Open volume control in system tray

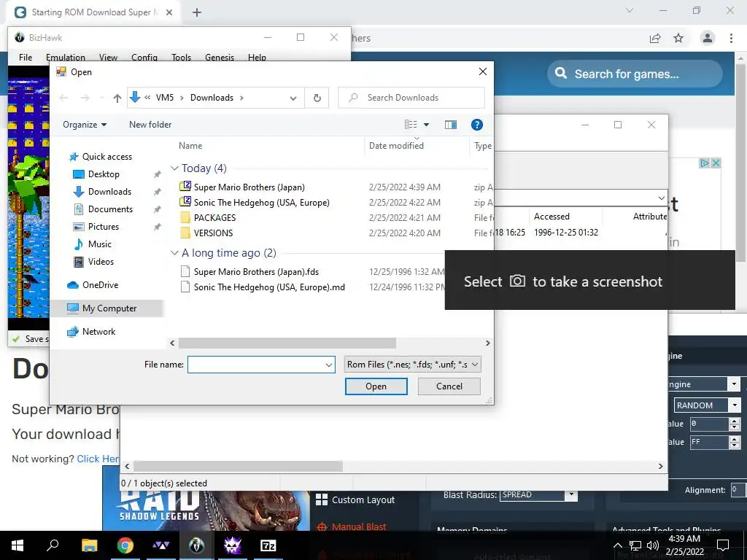pyautogui.click(x=652, y=545)
